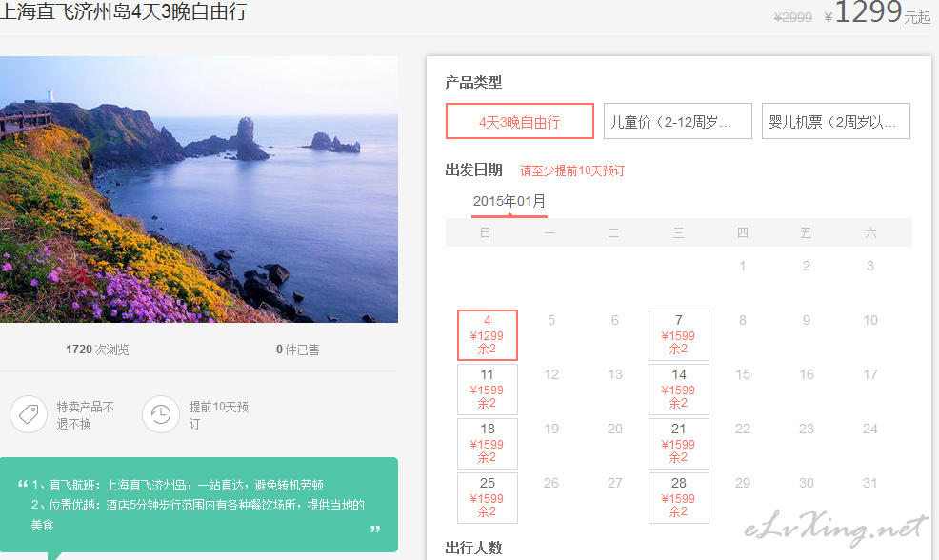939x560 pixels.
Task: Select January 21 departure date
Action: pos(678,444)
